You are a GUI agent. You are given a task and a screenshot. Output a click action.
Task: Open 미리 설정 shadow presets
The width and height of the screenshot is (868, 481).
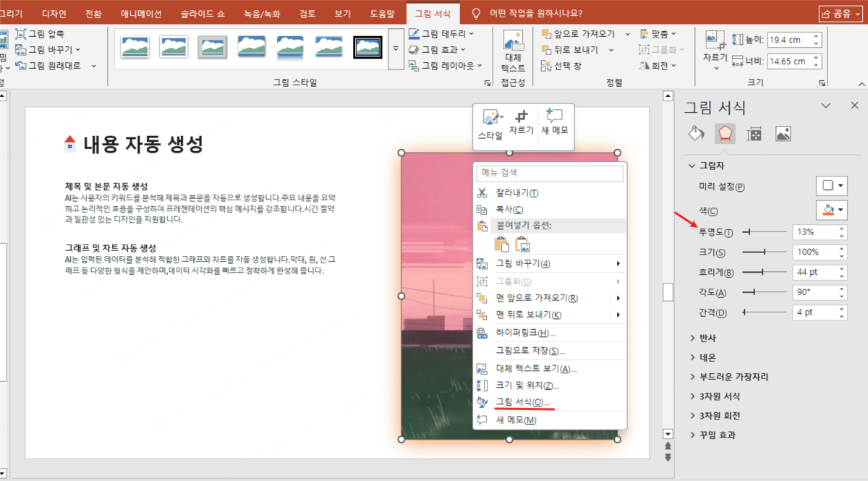click(x=831, y=185)
